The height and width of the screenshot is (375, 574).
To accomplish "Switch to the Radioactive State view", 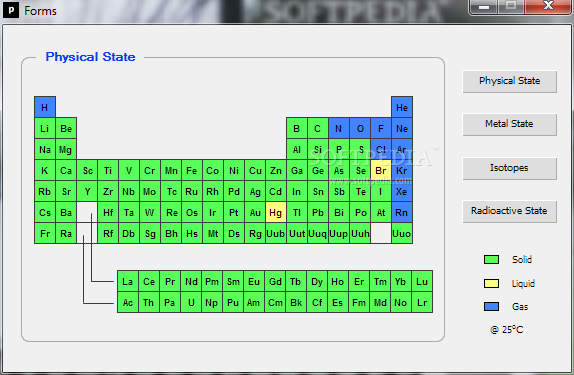I will [510, 211].
